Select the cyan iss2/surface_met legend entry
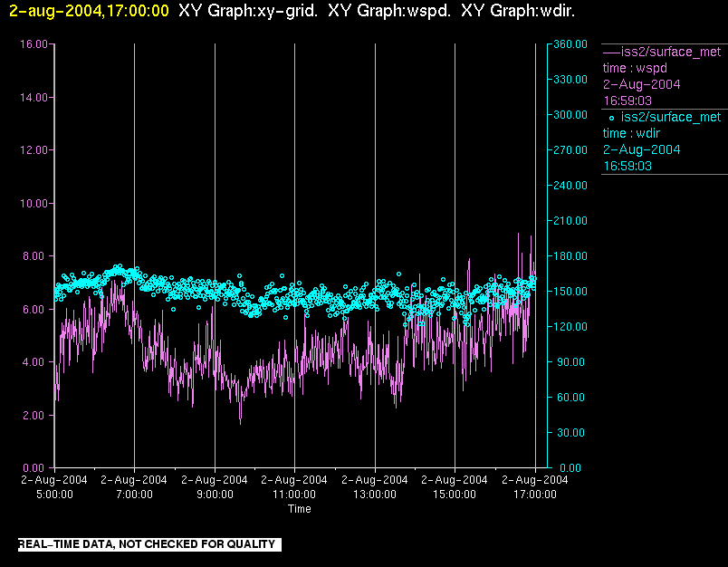 click(670, 117)
